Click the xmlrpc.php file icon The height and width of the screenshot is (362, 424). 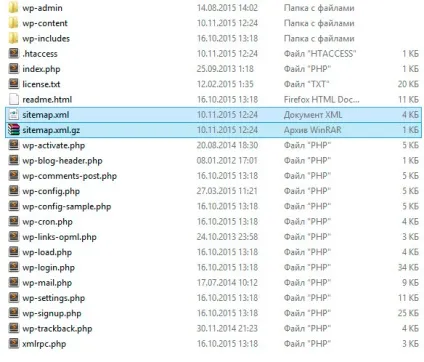click(13, 343)
